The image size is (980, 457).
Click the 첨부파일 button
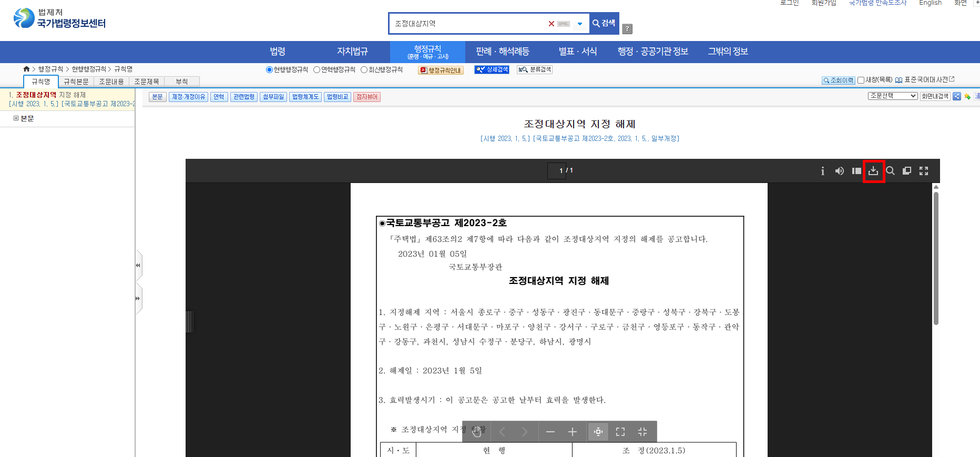coord(273,97)
